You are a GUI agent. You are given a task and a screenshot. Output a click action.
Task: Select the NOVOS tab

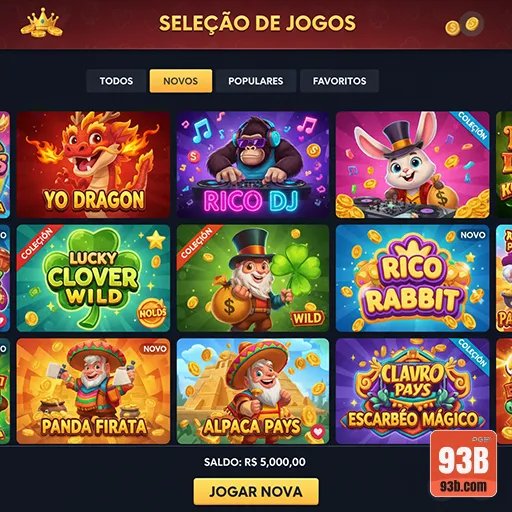click(x=181, y=81)
